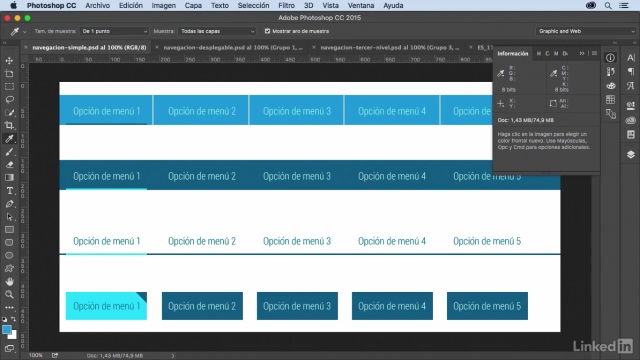Open the eyedropper tool preset picker arrow
The width and height of the screenshot is (640, 360).
point(25,31)
